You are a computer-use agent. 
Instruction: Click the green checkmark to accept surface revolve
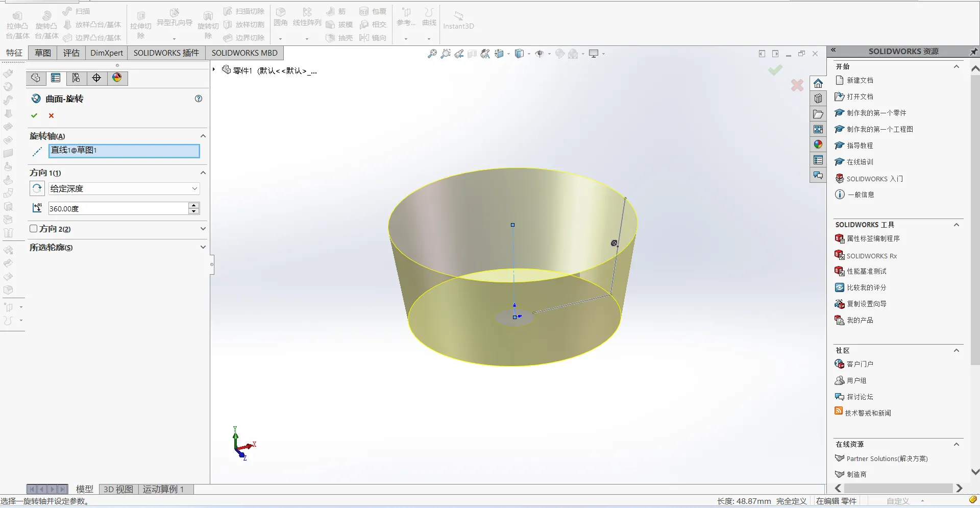pos(34,116)
